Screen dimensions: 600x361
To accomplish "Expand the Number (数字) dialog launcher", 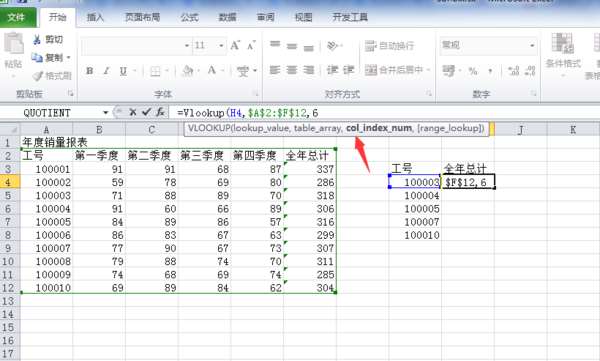I will coord(533,93).
